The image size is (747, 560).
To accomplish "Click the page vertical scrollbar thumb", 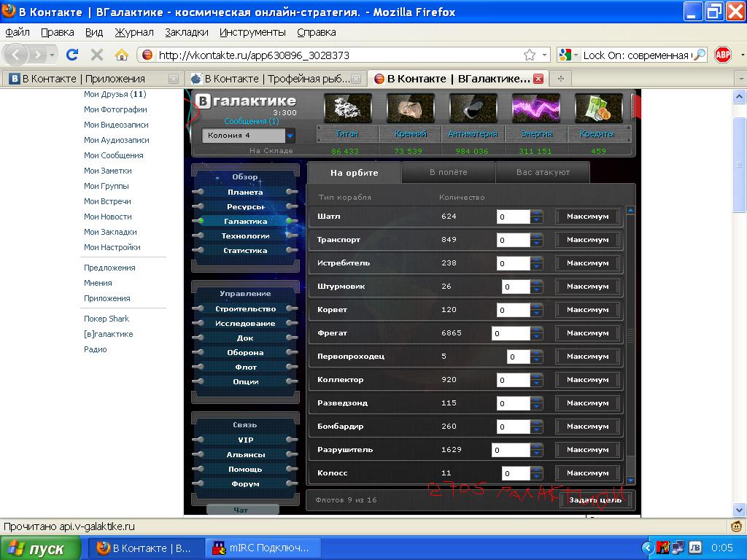I will coord(739,165).
